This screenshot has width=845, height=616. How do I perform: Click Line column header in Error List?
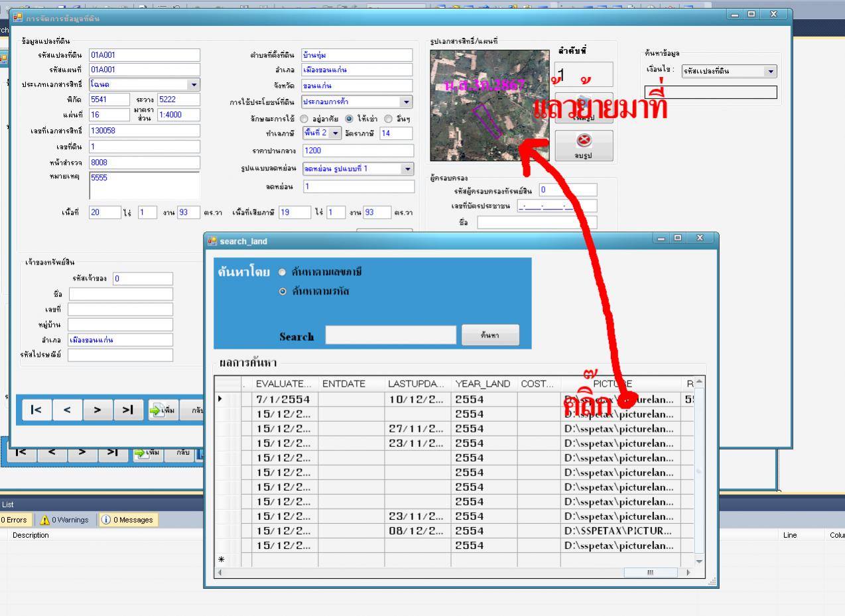click(x=789, y=535)
